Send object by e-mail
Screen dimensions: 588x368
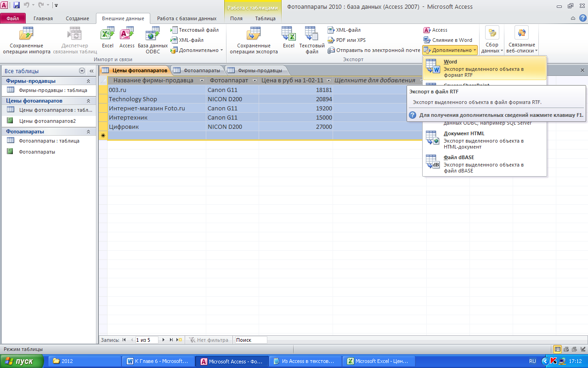374,50
